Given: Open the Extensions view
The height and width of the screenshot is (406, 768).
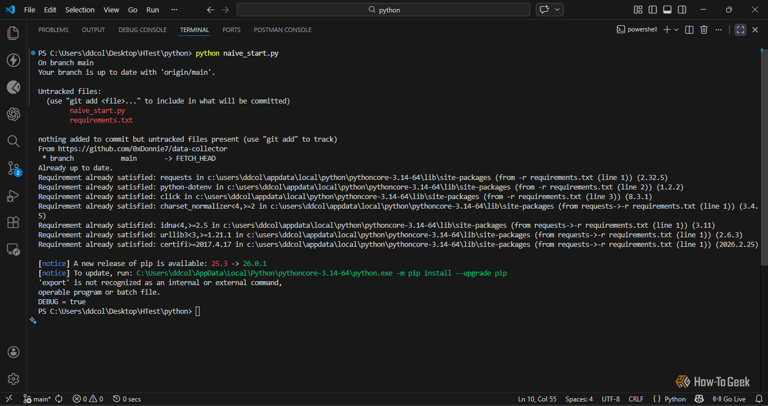Looking at the screenshot, I should [x=13, y=223].
